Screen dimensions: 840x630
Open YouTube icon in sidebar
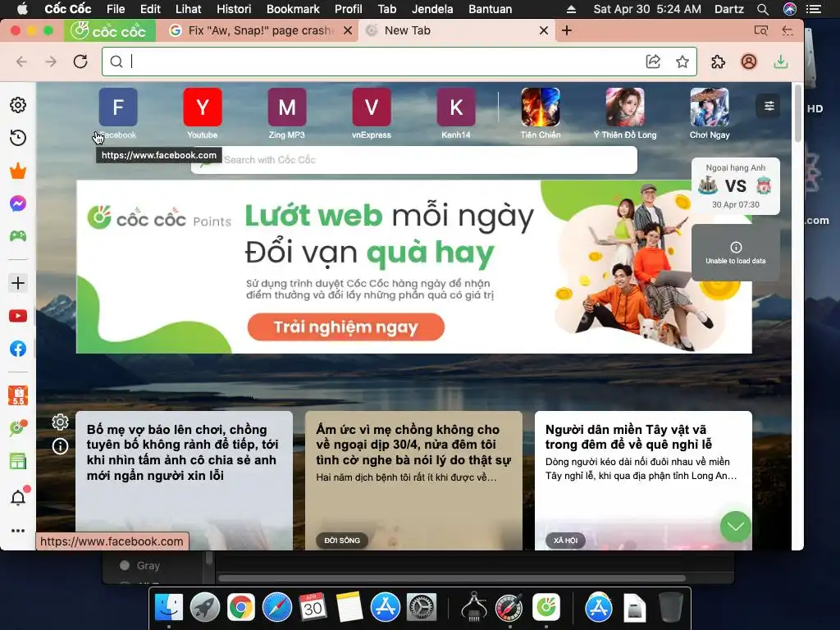pos(18,316)
